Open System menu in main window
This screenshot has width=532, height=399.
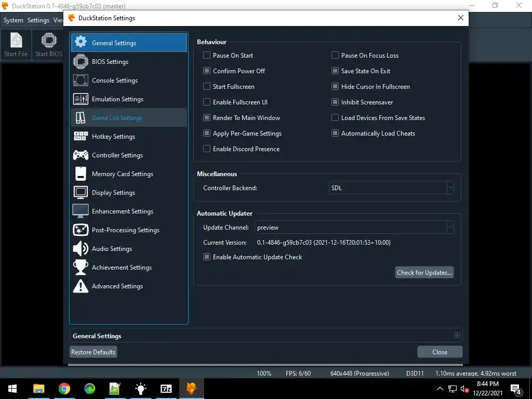pos(13,20)
